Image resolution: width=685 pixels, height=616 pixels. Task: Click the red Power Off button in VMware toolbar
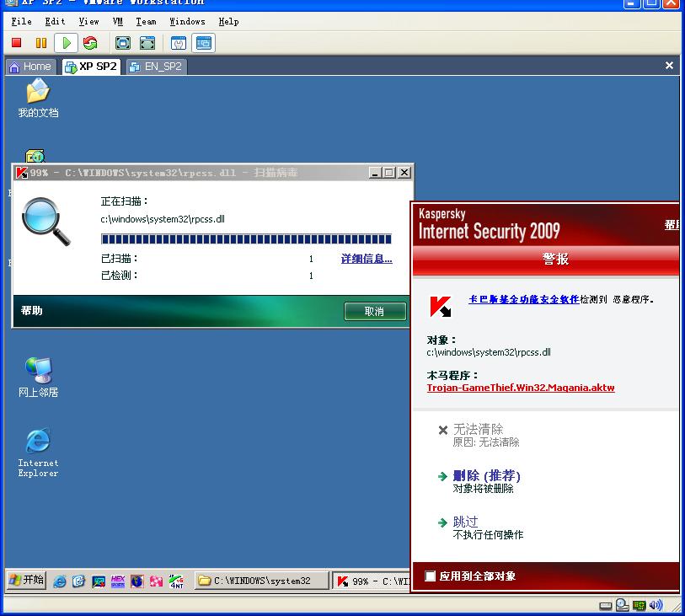(x=17, y=43)
